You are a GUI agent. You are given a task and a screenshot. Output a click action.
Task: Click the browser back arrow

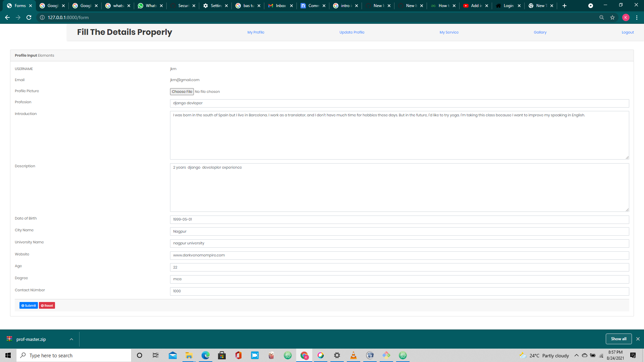pyautogui.click(x=7, y=17)
